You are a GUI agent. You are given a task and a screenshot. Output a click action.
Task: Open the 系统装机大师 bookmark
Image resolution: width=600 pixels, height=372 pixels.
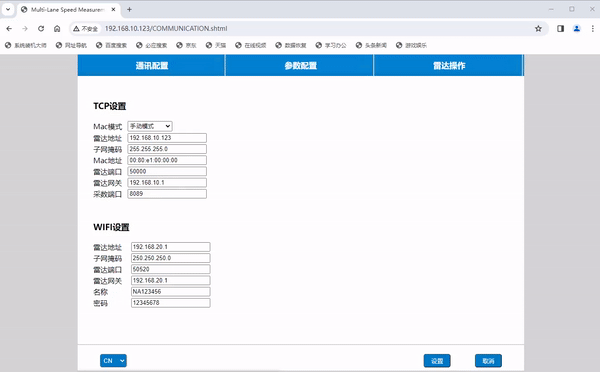point(26,45)
